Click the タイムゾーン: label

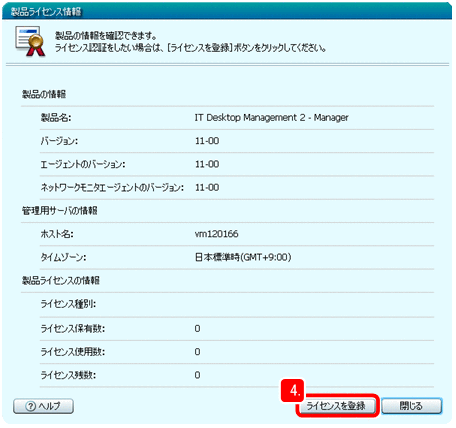click(x=63, y=257)
